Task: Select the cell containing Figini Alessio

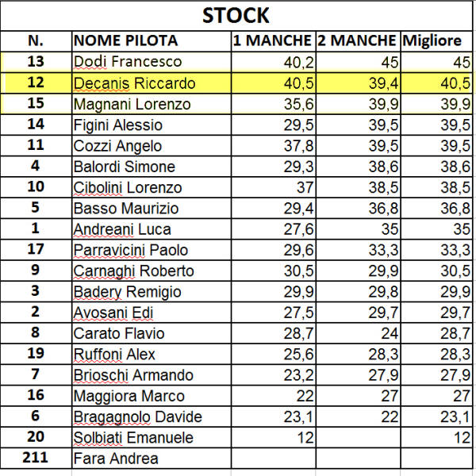Action: tap(151, 125)
